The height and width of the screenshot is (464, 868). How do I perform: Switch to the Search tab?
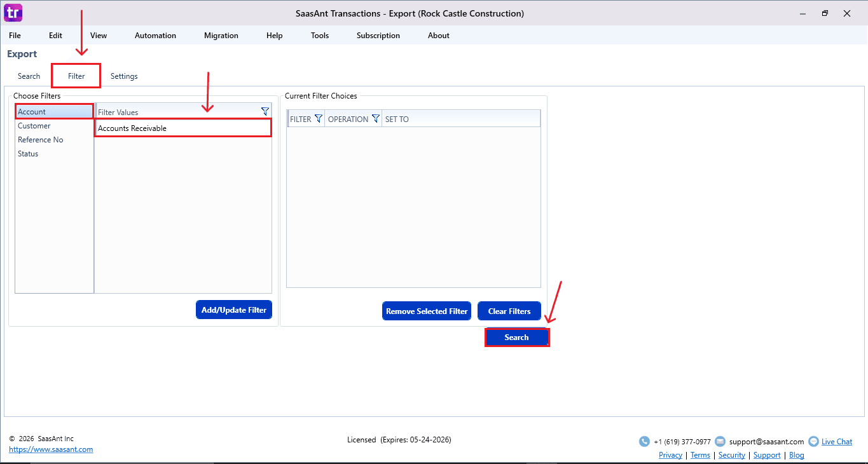click(29, 76)
